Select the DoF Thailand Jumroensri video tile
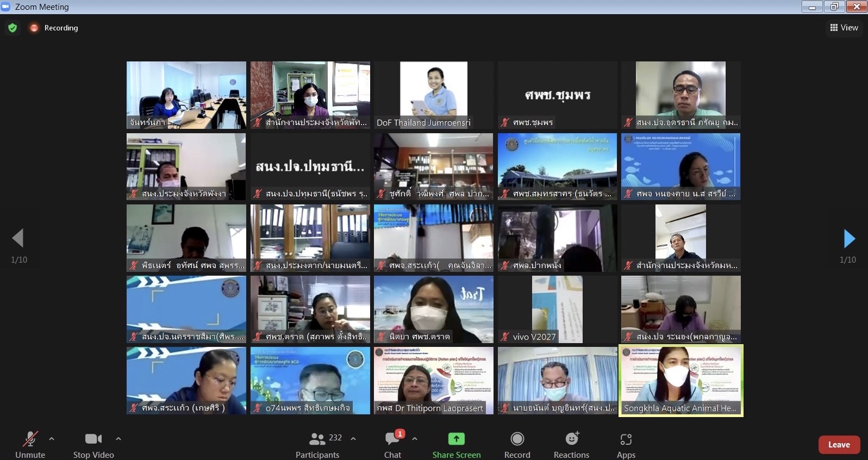The width and height of the screenshot is (868, 460). 433,95
